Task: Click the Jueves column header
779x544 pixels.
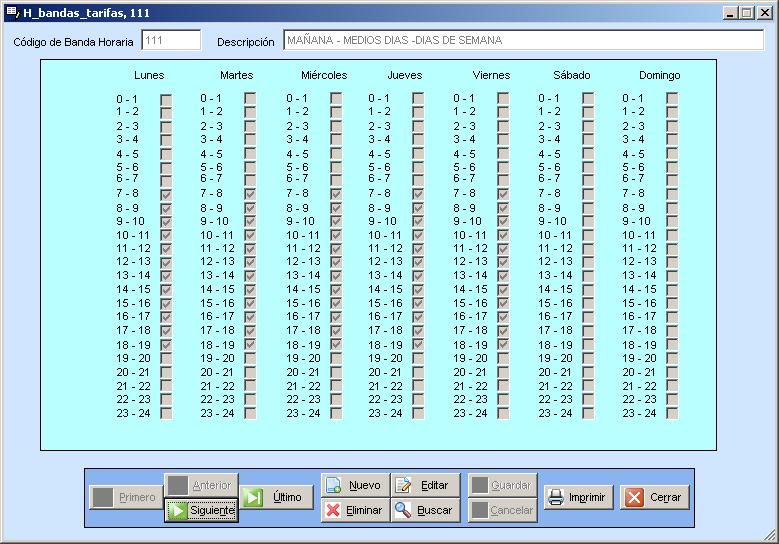Action: 405,76
